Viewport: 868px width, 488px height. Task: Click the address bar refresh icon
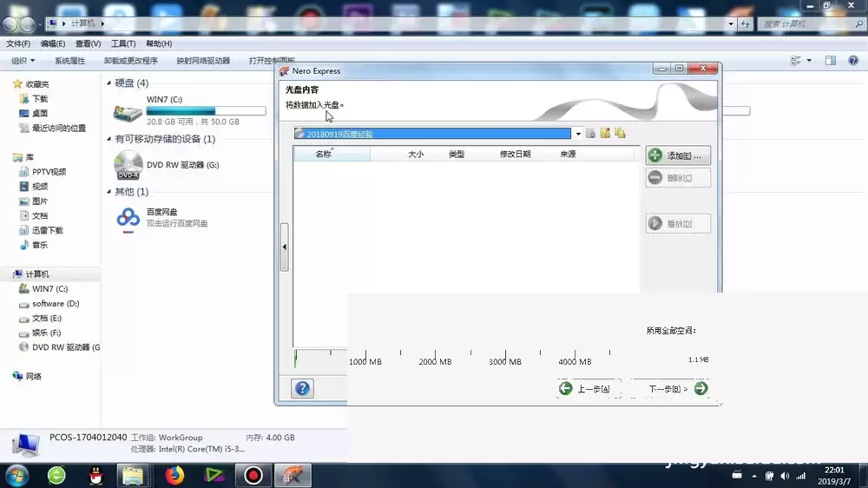point(745,23)
